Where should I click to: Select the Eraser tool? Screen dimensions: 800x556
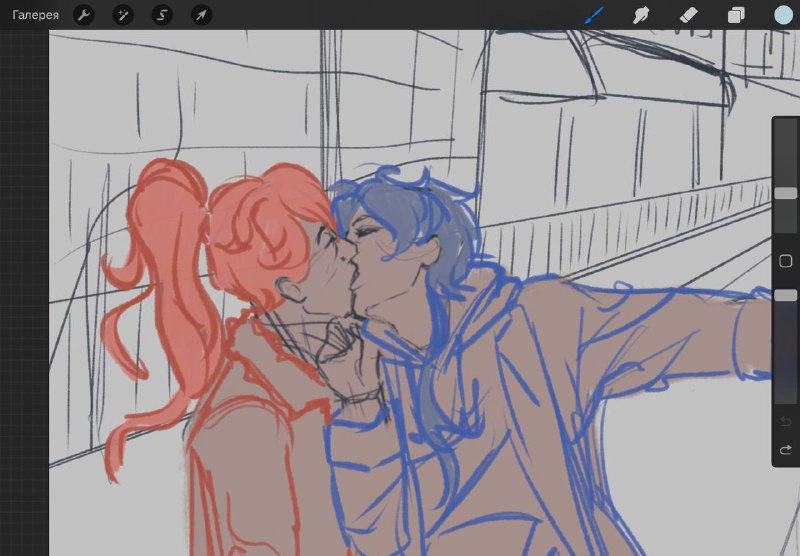point(688,15)
